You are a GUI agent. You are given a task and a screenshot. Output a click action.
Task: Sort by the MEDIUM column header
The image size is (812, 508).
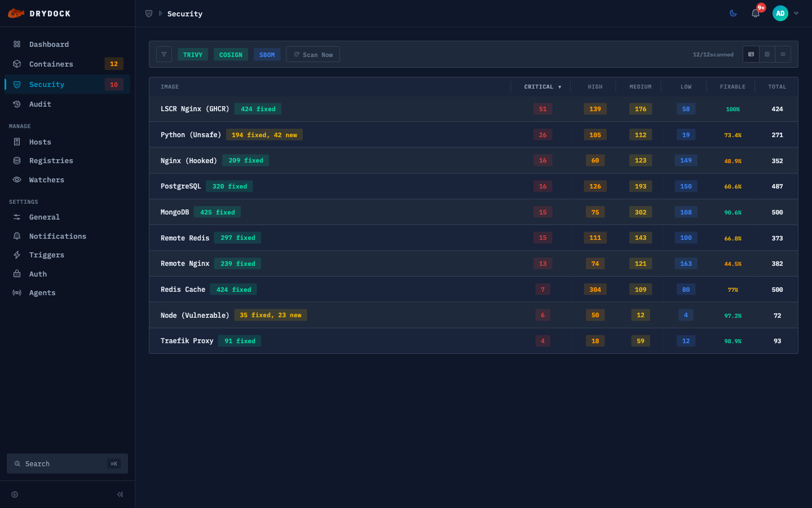click(x=641, y=87)
